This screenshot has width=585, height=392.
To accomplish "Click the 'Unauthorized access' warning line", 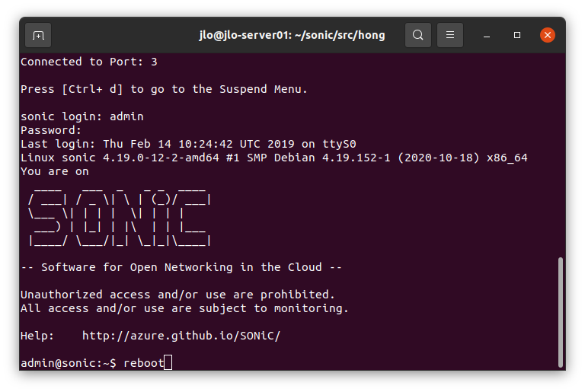I will click(x=177, y=295).
